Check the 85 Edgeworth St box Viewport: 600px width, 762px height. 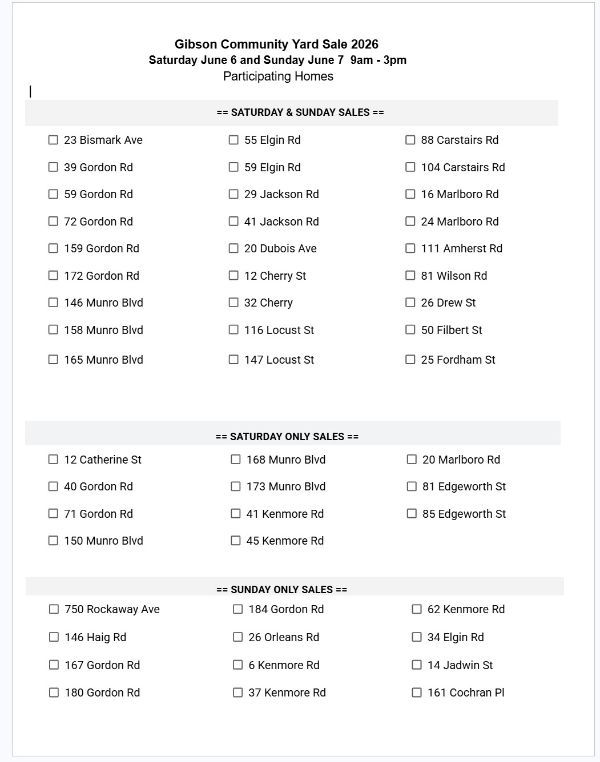click(411, 514)
